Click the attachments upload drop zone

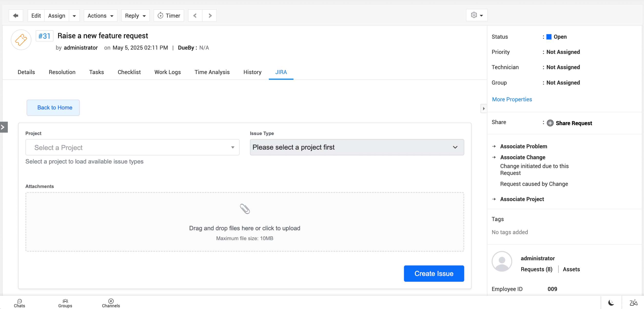[244, 222]
